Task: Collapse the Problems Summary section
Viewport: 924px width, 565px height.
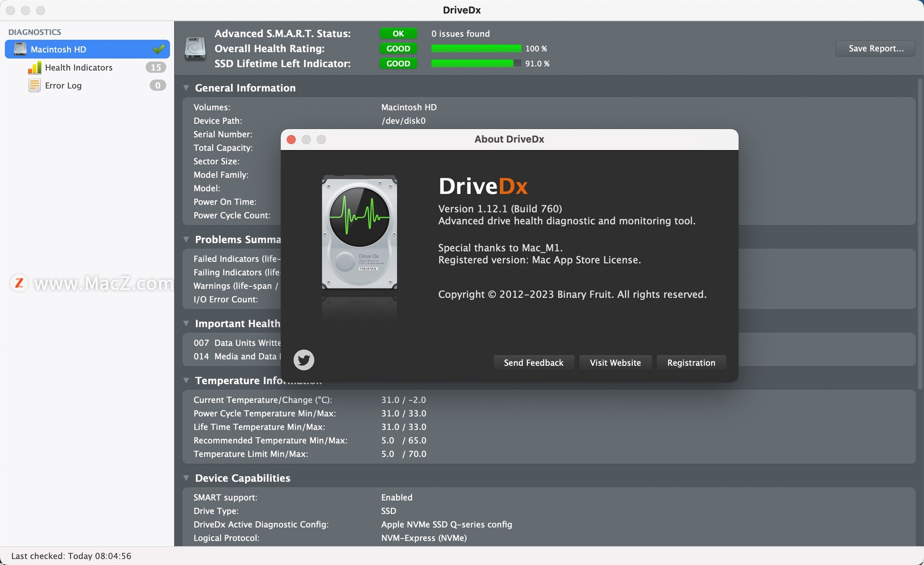Action: [x=186, y=239]
